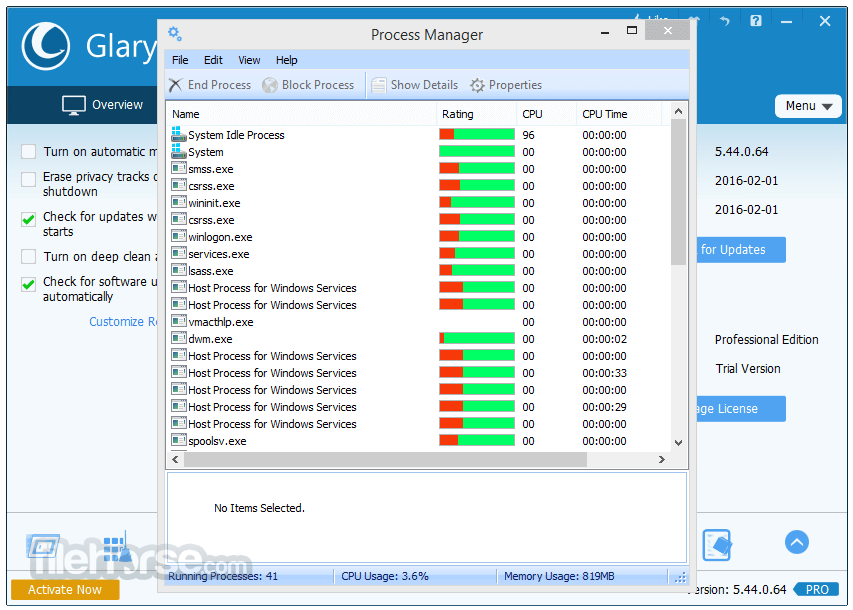Click the vmacthlp.exe process icon

coord(178,321)
